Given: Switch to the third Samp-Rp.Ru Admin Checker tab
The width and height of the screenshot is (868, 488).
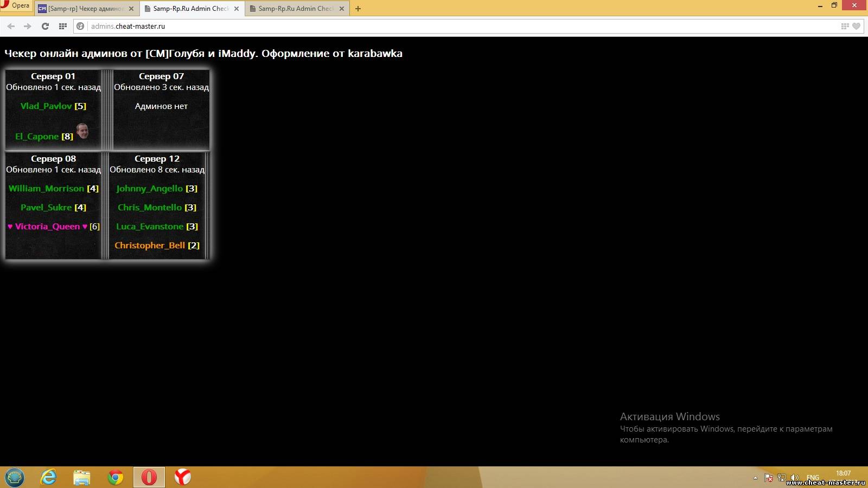Looking at the screenshot, I should pyautogui.click(x=295, y=9).
